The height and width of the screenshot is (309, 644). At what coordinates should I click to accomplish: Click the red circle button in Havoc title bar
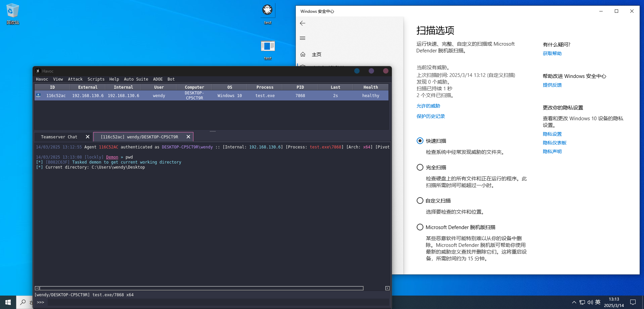(386, 71)
